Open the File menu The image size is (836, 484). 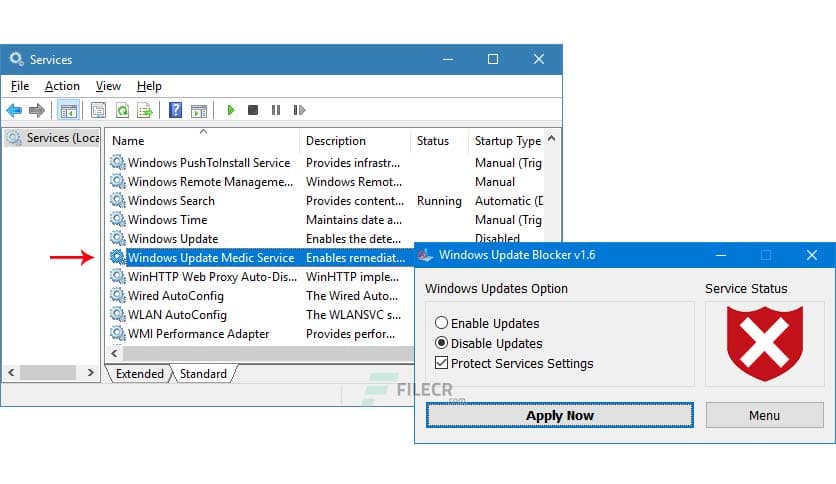pyautogui.click(x=20, y=86)
